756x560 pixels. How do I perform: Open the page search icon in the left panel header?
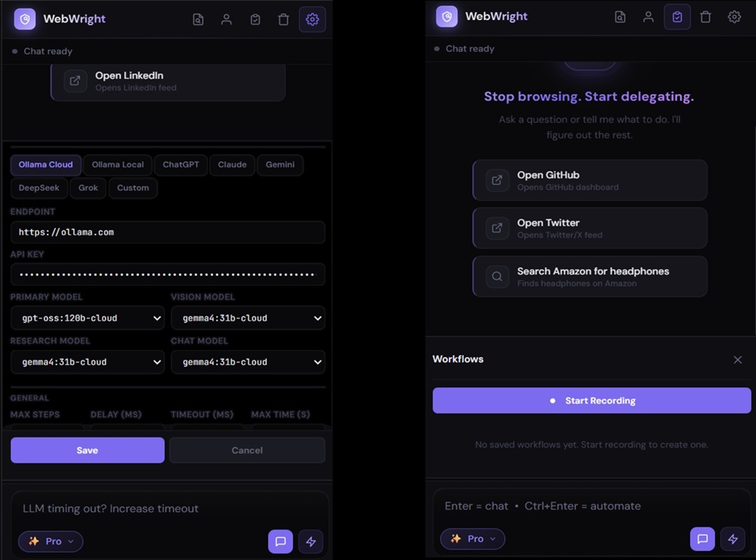198,20
